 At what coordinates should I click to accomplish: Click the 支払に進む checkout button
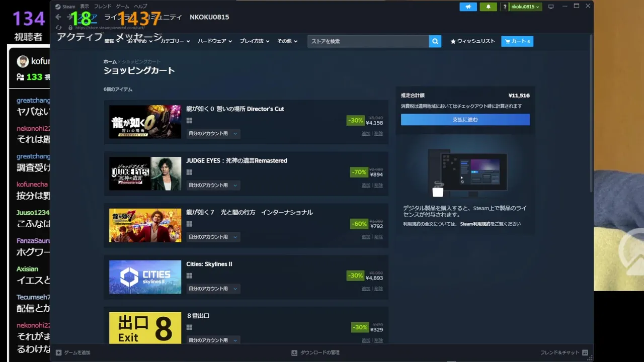pyautogui.click(x=465, y=120)
